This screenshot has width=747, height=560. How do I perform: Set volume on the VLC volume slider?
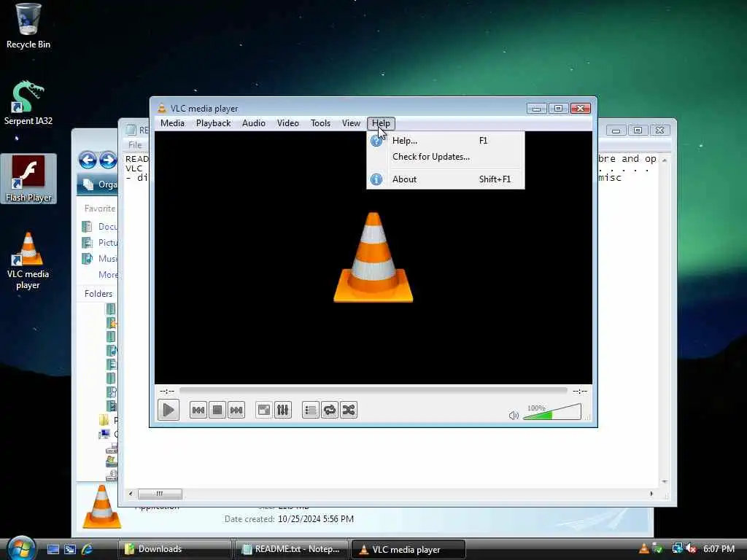click(x=552, y=412)
